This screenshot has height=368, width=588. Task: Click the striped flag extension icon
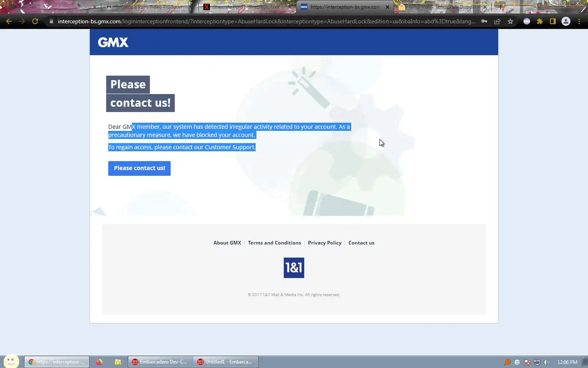click(527, 21)
